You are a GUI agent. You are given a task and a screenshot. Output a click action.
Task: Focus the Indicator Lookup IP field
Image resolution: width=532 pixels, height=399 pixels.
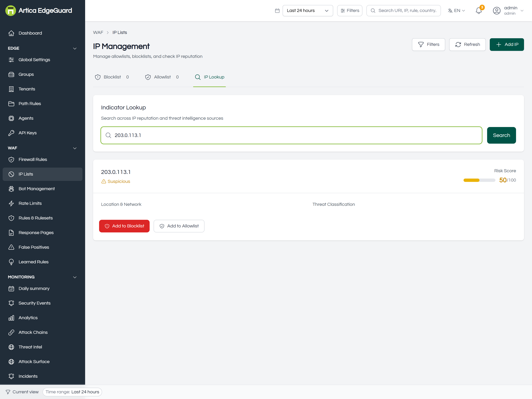pyautogui.click(x=291, y=135)
